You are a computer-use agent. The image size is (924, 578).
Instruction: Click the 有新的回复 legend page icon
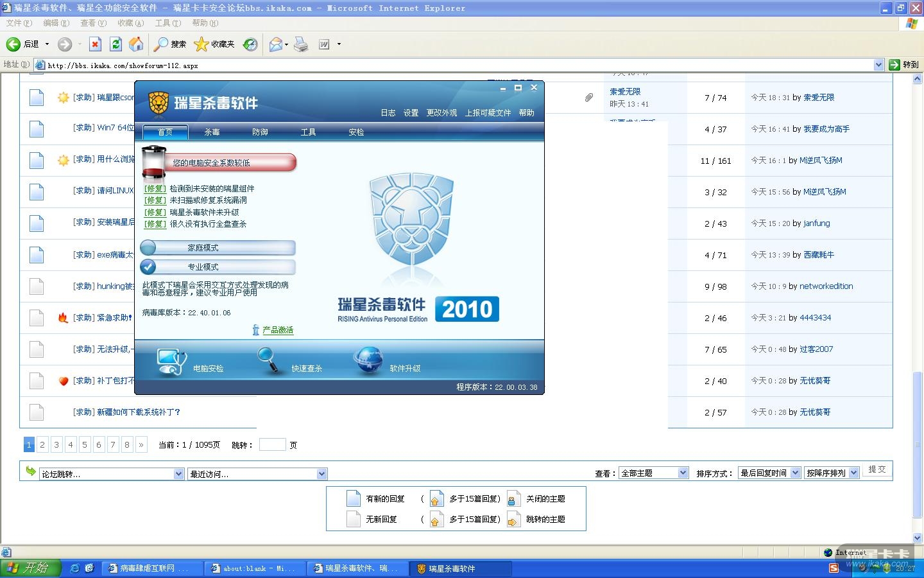354,498
